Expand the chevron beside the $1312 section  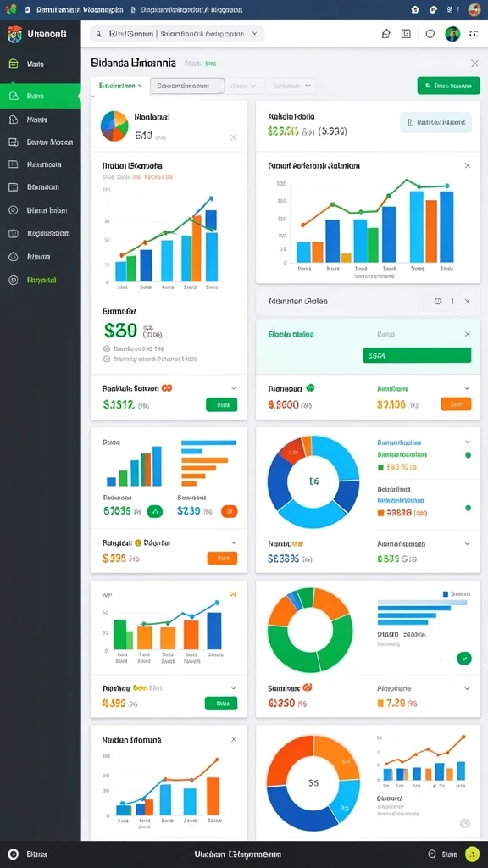[x=234, y=388]
